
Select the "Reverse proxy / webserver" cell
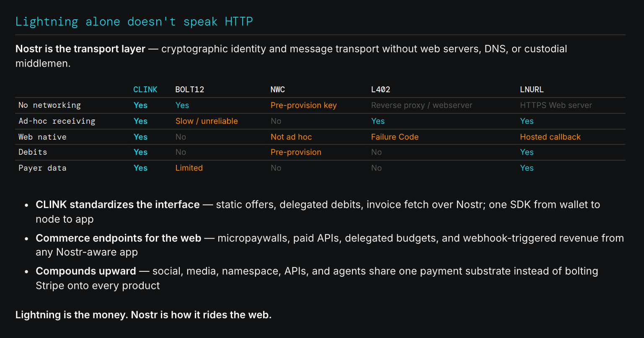pyautogui.click(x=422, y=105)
